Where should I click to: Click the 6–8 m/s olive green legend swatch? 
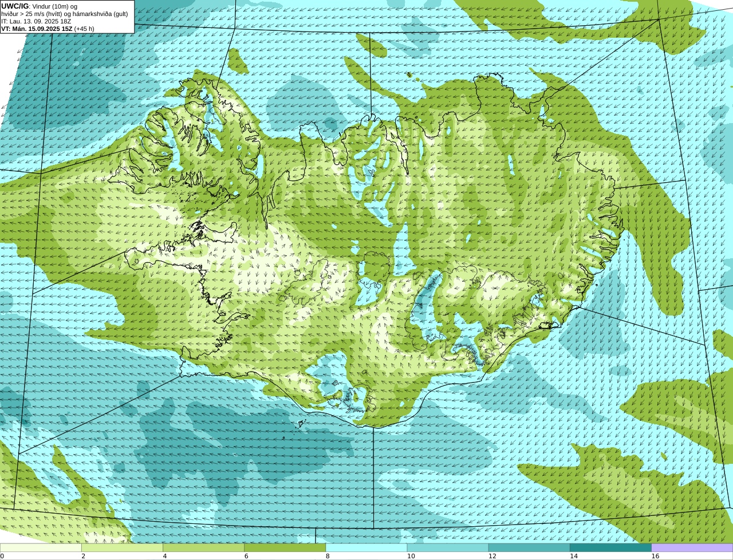coord(285,547)
